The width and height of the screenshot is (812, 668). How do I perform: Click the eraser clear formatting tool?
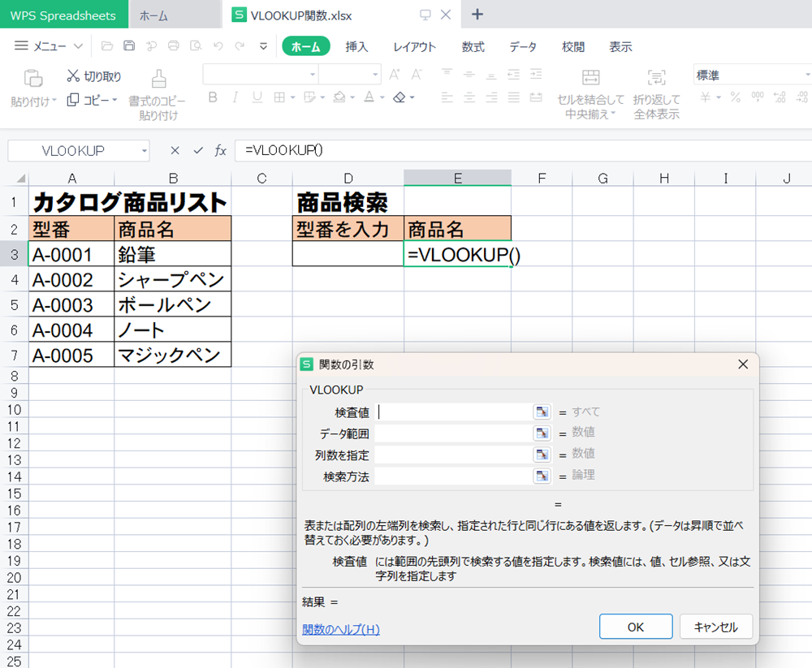[x=400, y=97]
